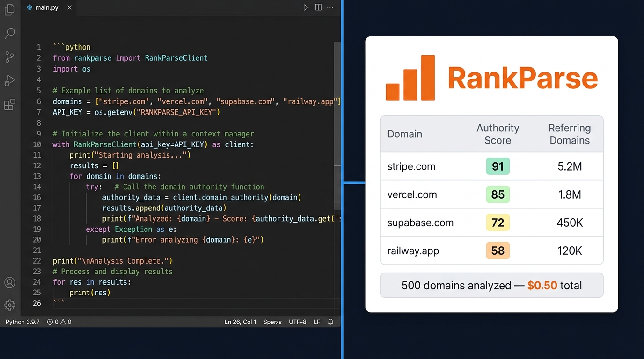Click the 1.8M referring domains value
The image size is (644, 359).
tap(570, 195)
